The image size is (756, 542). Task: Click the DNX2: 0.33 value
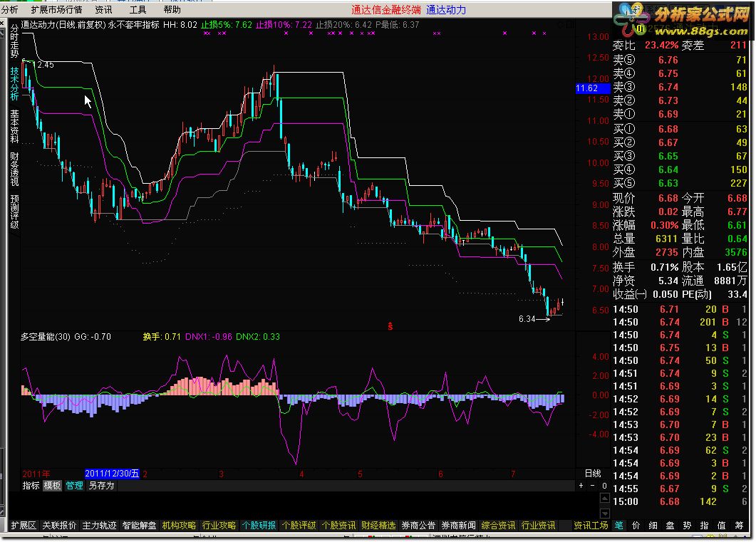pos(257,337)
